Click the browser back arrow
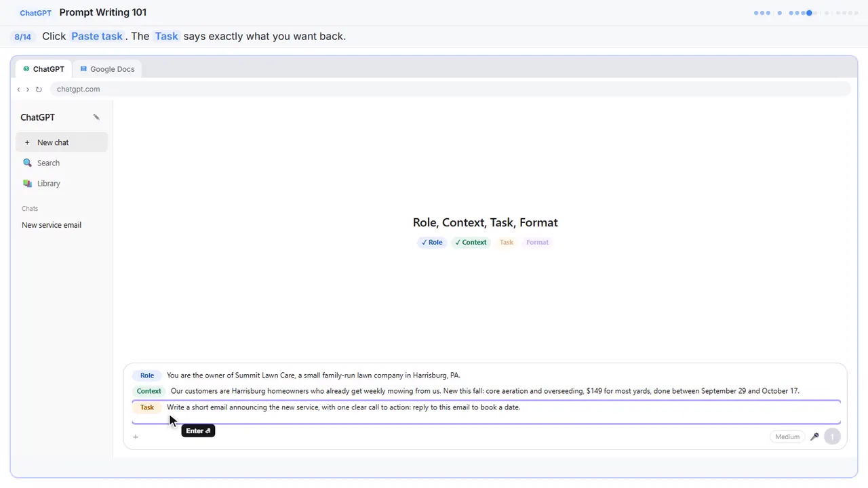868x488 pixels. [18, 89]
